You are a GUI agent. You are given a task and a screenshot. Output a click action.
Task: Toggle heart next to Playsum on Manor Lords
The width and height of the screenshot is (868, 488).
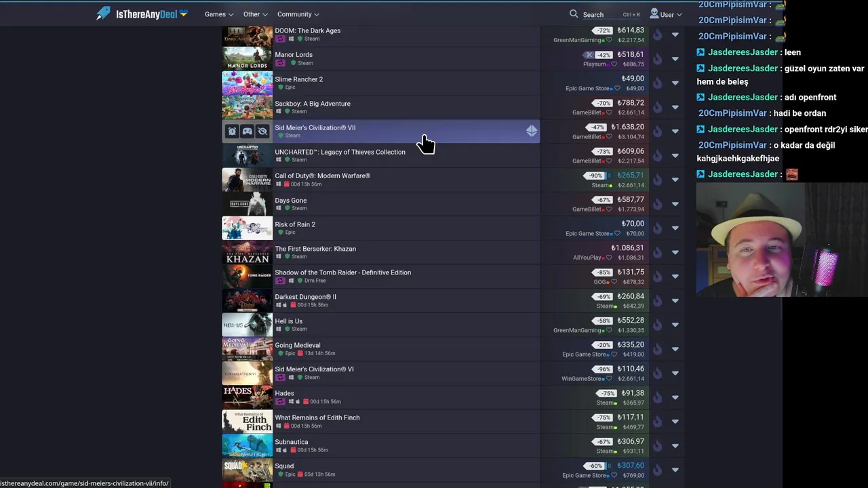pos(614,64)
